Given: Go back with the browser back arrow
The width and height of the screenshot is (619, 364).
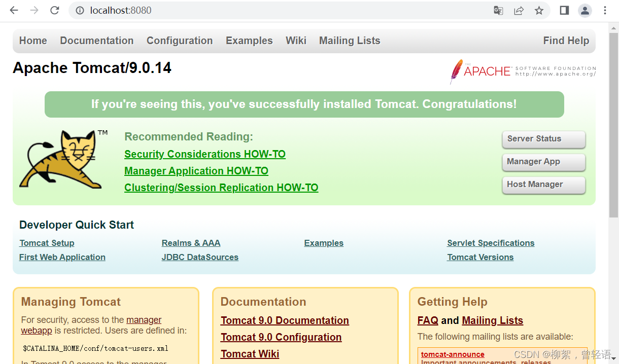Looking at the screenshot, I should pos(14,10).
